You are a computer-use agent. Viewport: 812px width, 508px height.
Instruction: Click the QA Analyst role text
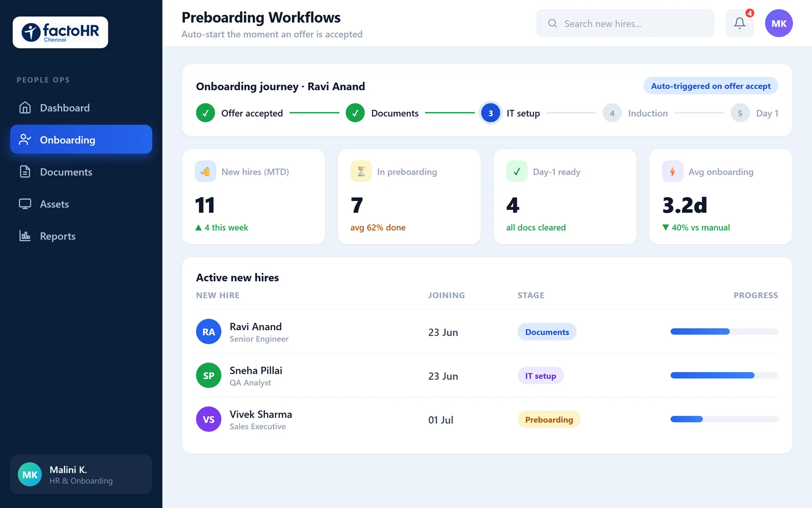(251, 383)
